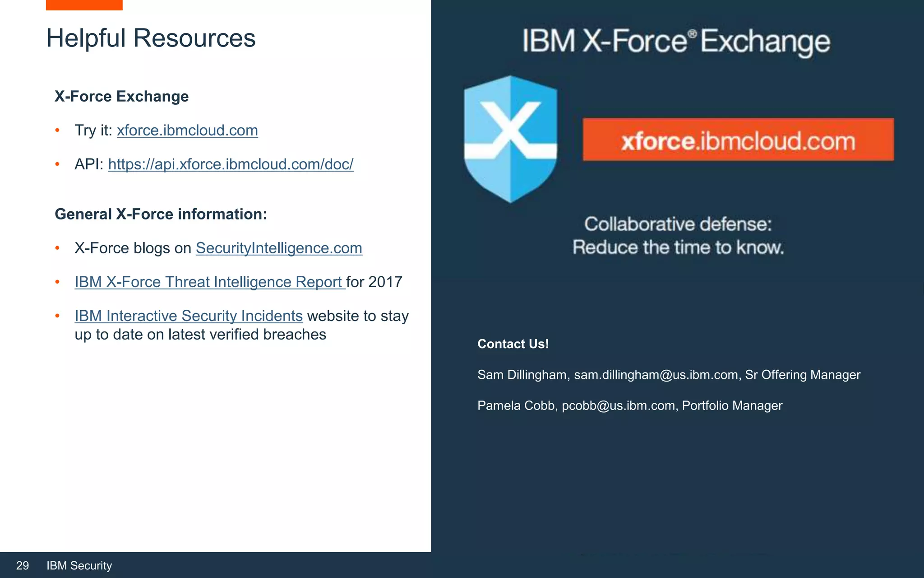Viewport: 924px width, 578px height.
Task: Select the 'Contact Us!' heading
Action: tap(513, 344)
